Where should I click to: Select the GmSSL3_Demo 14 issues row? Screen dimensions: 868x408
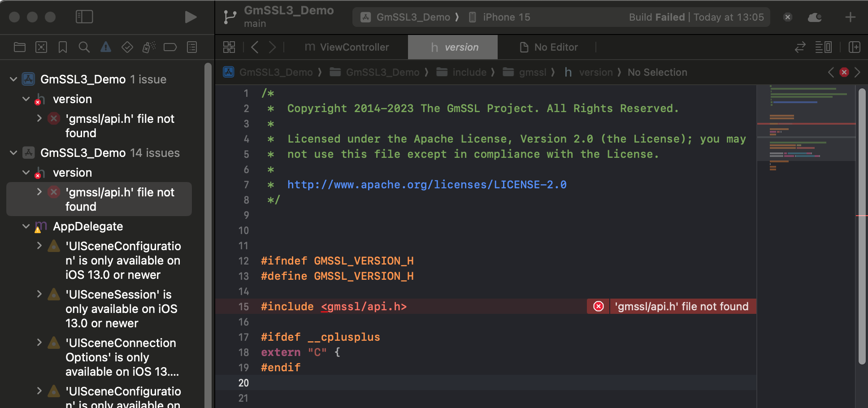100,153
